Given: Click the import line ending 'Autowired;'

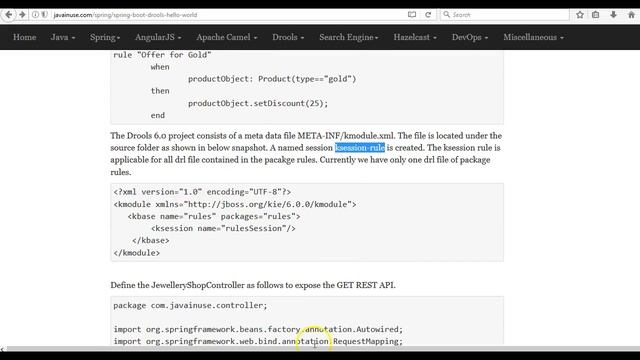Looking at the screenshot, I should [x=258, y=329].
